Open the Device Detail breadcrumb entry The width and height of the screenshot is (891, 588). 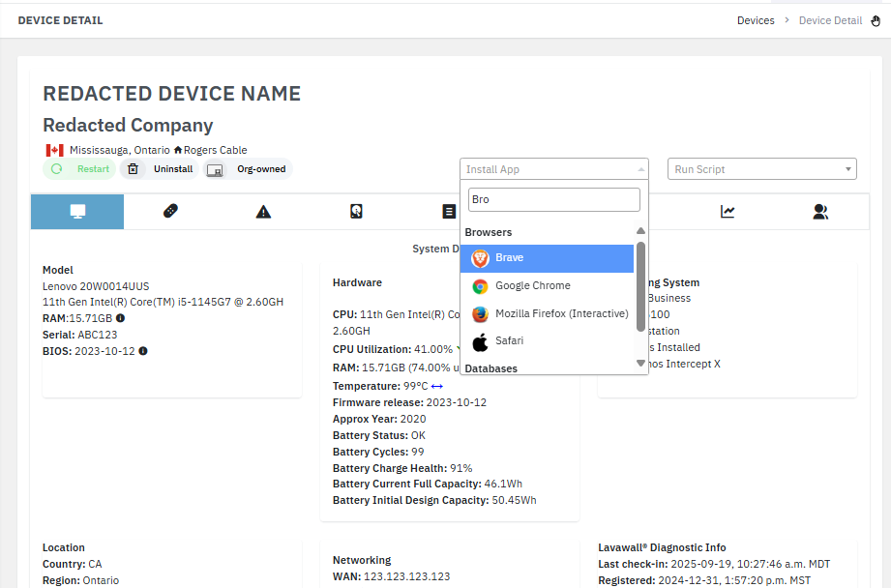coord(830,19)
